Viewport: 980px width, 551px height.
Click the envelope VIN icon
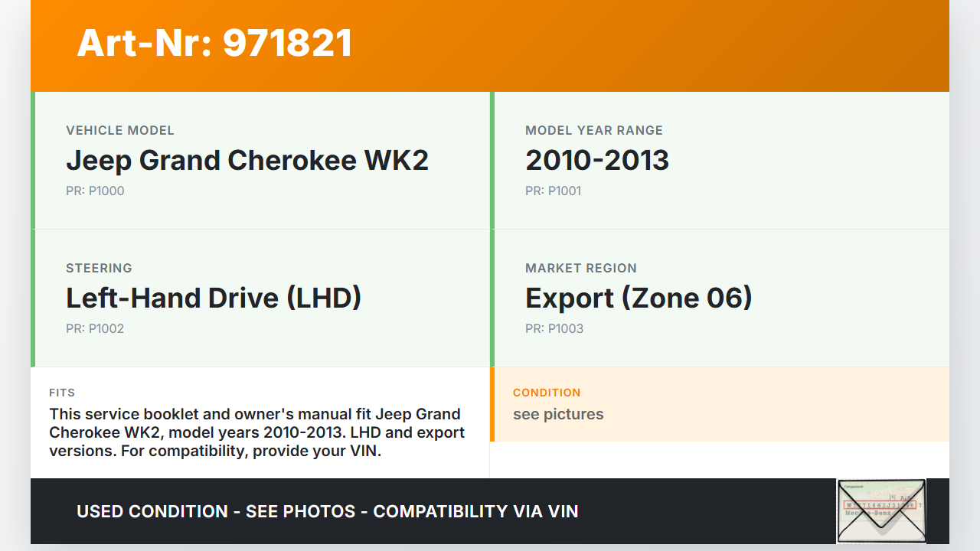(881, 510)
